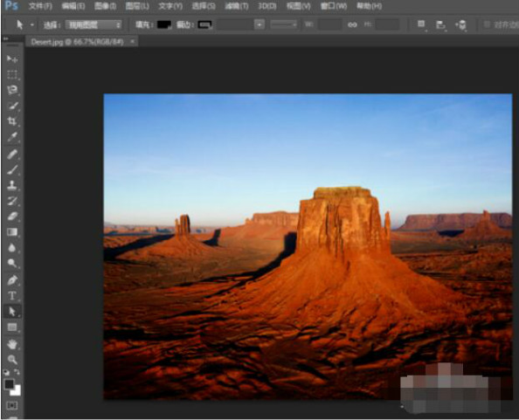Select the Lasso tool
Image resolution: width=519 pixels, height=420 pixels.
[12, 90]
